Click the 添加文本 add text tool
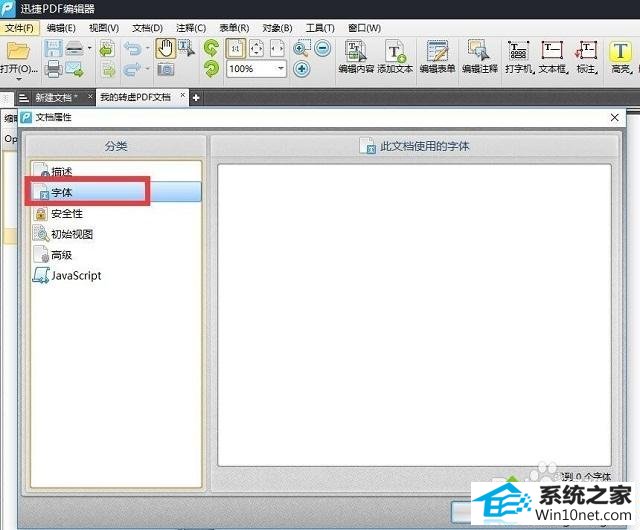The image size is (640, 530). click(395, 57)
